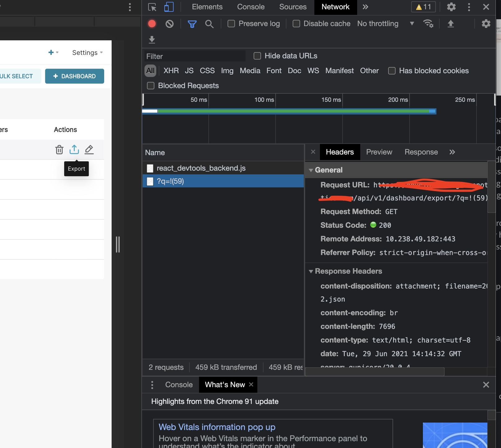Check Hide data URLs

257,56
